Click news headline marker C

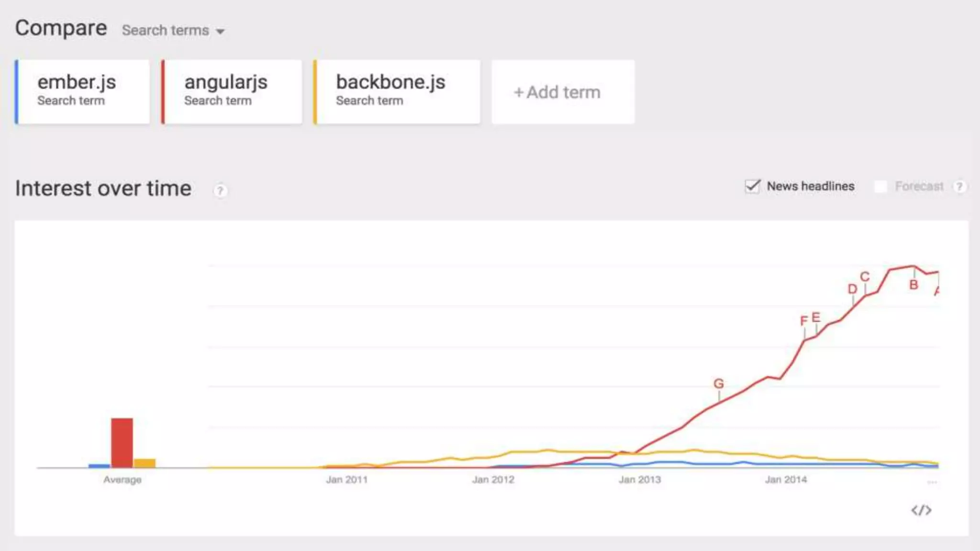(x=865, y=277)
